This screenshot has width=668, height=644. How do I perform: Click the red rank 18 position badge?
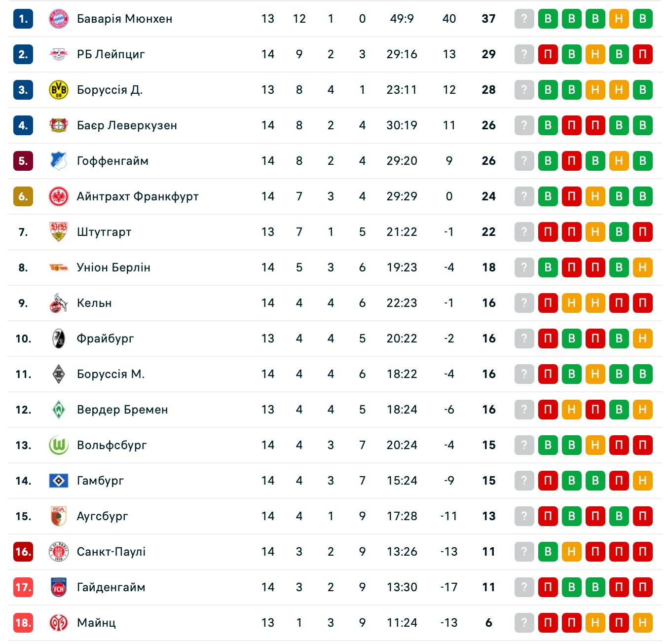pyautogui.click(x=23, y=623)
